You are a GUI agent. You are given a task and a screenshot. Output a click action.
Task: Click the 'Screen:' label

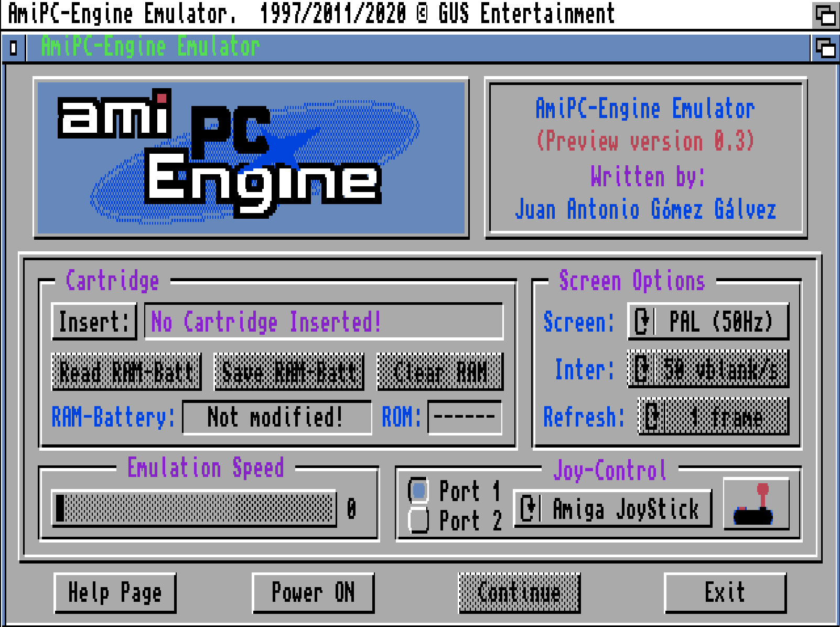coord(579,322)
